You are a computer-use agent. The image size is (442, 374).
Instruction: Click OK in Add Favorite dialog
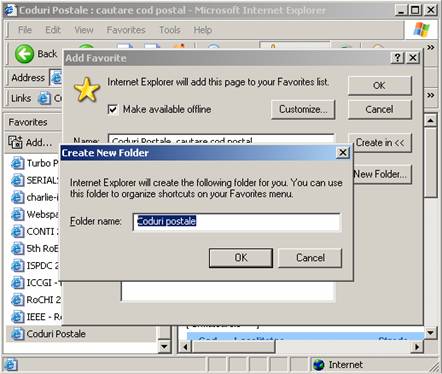[x=380, y=86]
